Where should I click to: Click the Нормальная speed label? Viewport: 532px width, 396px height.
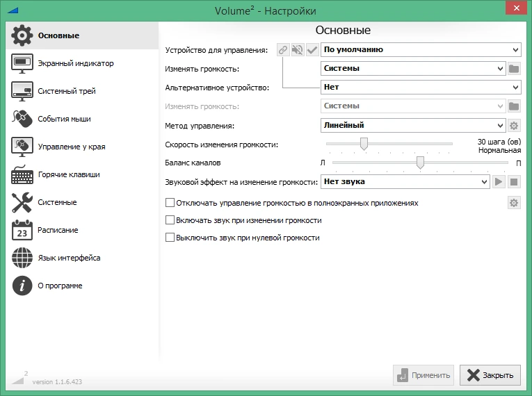[x=499, y=150]
